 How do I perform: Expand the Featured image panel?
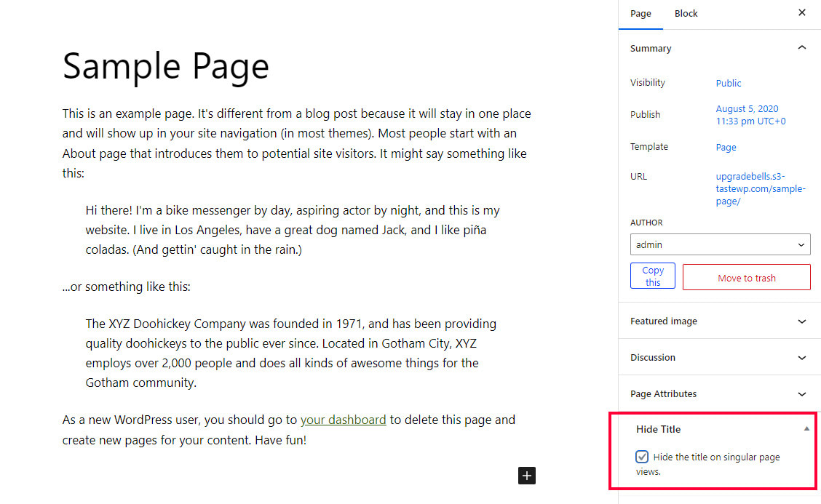(x=719, y=321)
